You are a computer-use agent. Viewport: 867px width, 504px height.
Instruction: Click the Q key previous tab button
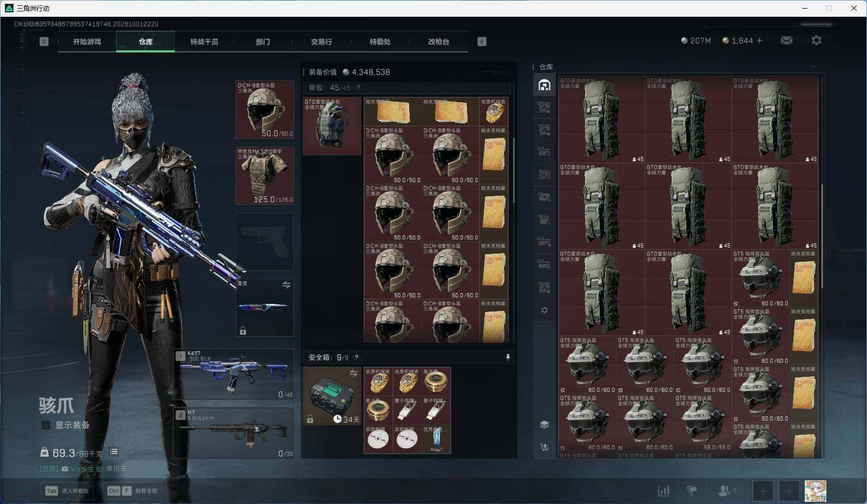point(44,42)
